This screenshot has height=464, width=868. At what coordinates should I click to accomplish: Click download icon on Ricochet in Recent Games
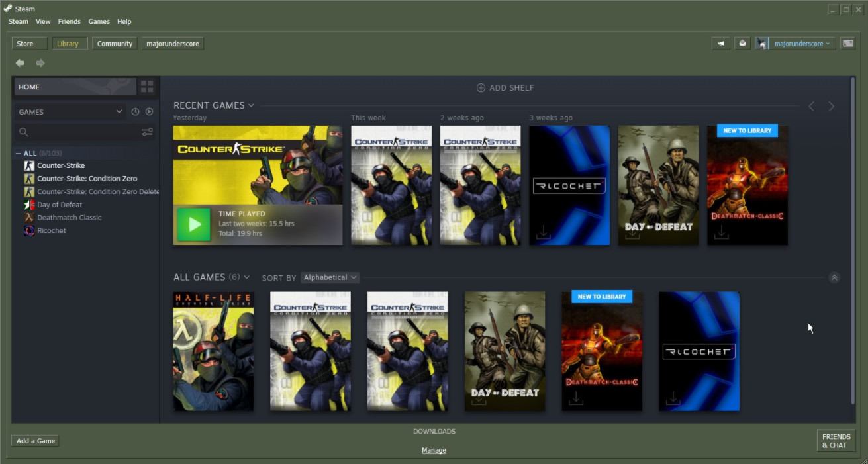tap(543, 232)
